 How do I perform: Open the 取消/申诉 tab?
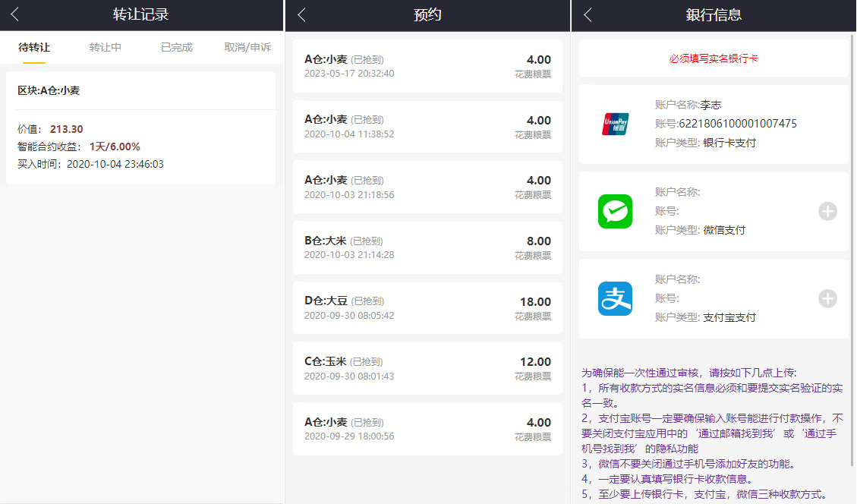tap(247, 47)
